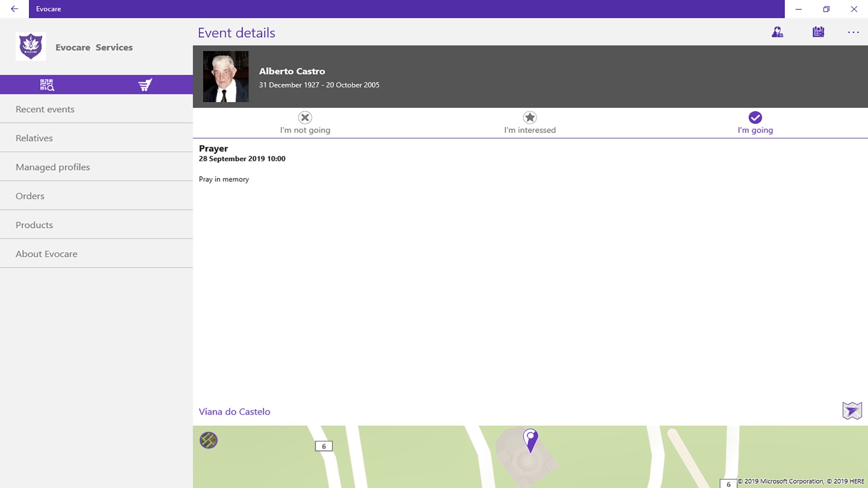Click the back arrow in the title bar
Screen dimensions: 868x488
tap(14, 9)
